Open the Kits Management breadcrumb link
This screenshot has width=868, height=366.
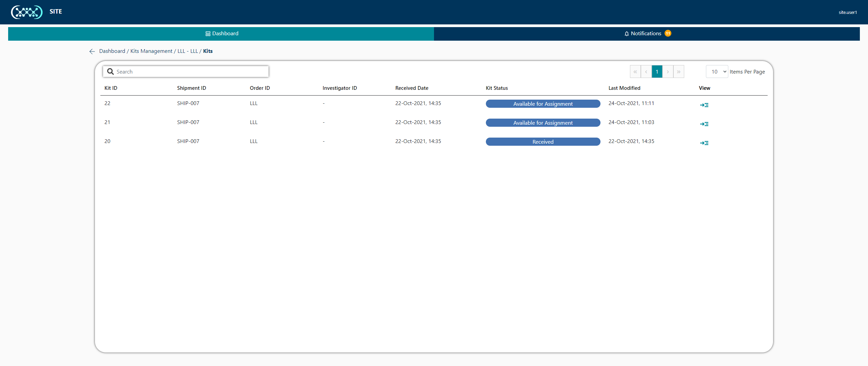(151, 51)
